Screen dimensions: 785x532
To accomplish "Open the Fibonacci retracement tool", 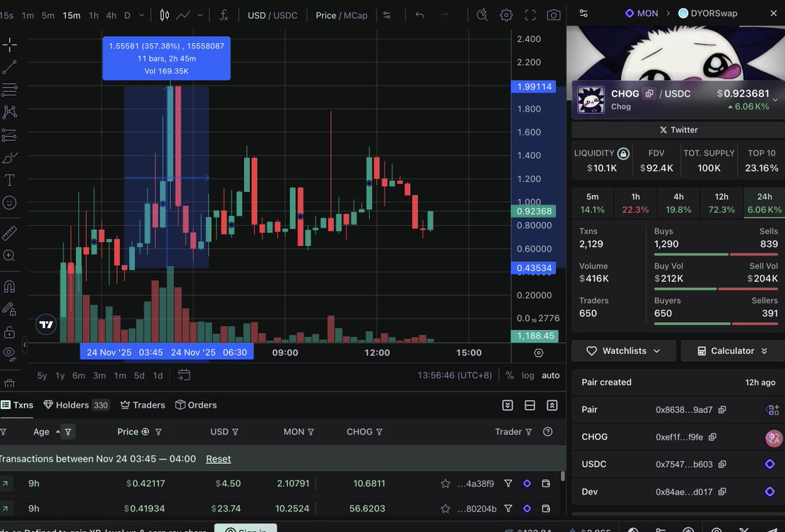I will pyautogui.click(x=9, y=90).
